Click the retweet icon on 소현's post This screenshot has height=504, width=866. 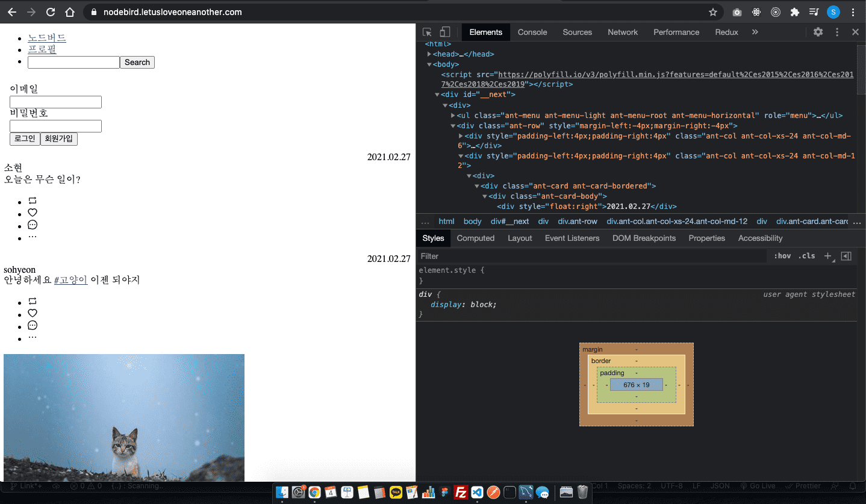coord(33,201)
